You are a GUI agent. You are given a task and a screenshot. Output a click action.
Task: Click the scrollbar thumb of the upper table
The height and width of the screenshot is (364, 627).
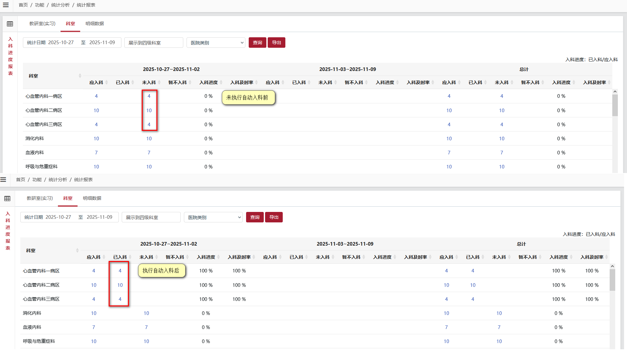click(615, 105)
